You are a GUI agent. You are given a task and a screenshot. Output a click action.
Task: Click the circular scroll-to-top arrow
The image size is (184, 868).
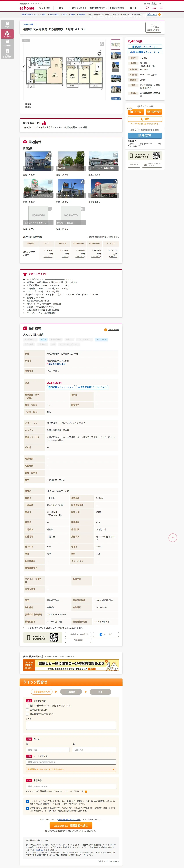tap(173, 538)
